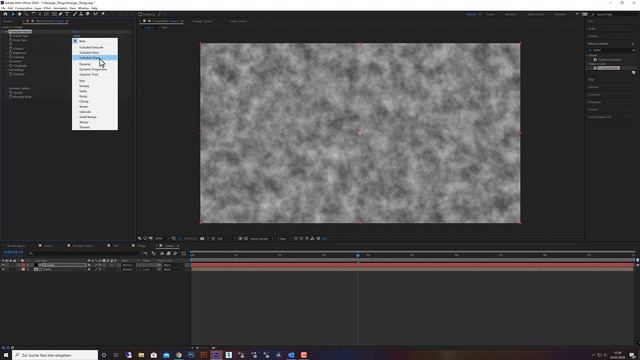Select the Brush tool
The width and height of the screenshot is (640, 360).
(x=75, y=14)
